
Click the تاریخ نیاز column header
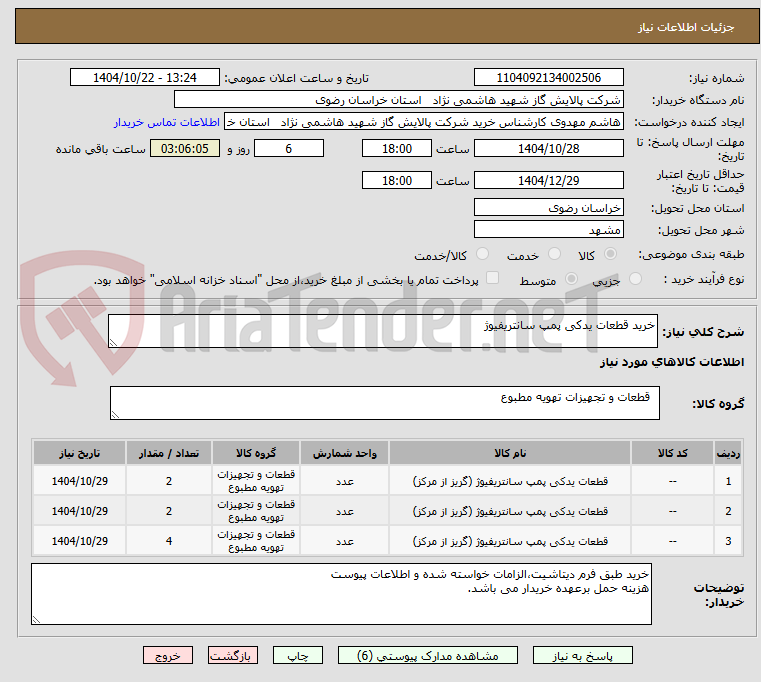point(80,453)
